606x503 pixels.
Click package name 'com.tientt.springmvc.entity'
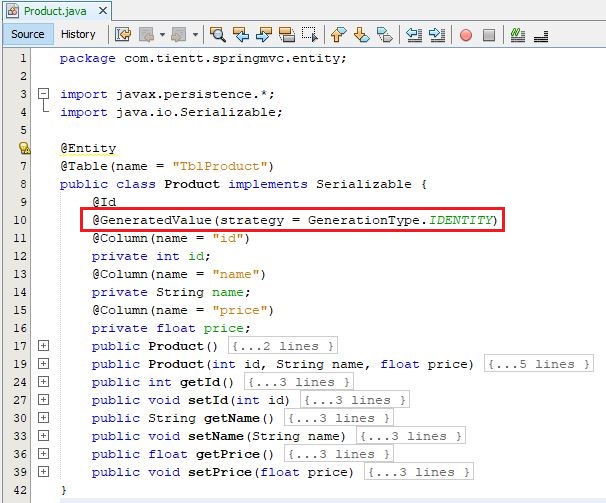(231, 58)
